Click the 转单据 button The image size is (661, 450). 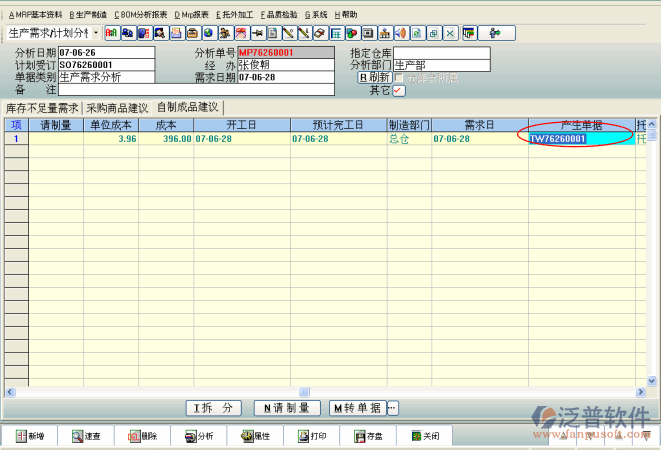(x=357, y=408)
